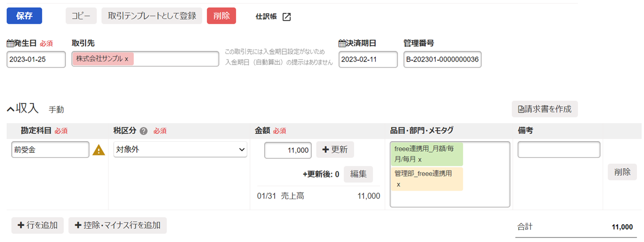Image resolution: width=644 pixels, height=242 pixels.
Task: Click the warning triangle beside 前受金
Action: (99, 150)
